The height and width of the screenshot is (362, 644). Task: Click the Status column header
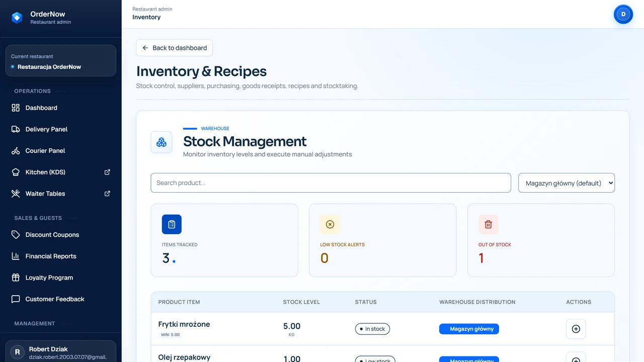pyautogui.click(x=366, y=302)
